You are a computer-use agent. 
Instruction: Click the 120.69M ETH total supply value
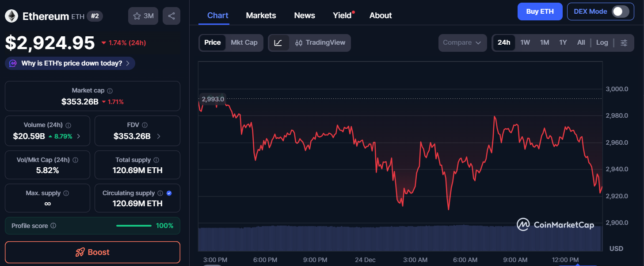(137, 170)
